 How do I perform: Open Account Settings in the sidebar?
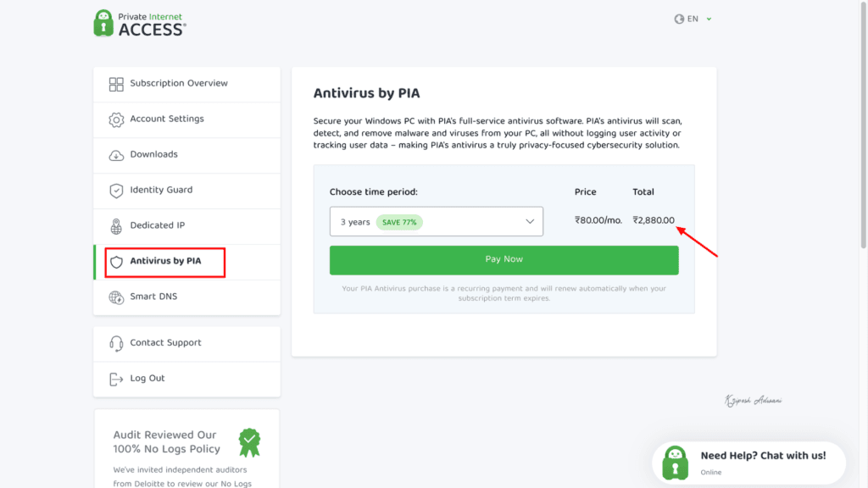pos(187,119)
